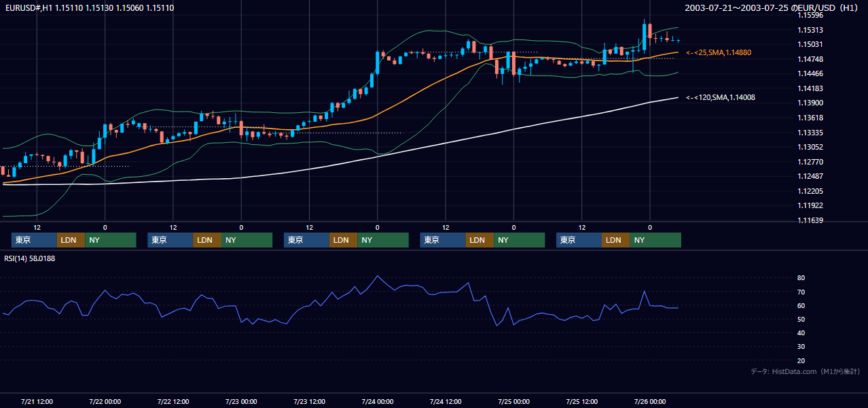Click price axis value 1.13618
The image size is (868, 408).
(810, 118)
